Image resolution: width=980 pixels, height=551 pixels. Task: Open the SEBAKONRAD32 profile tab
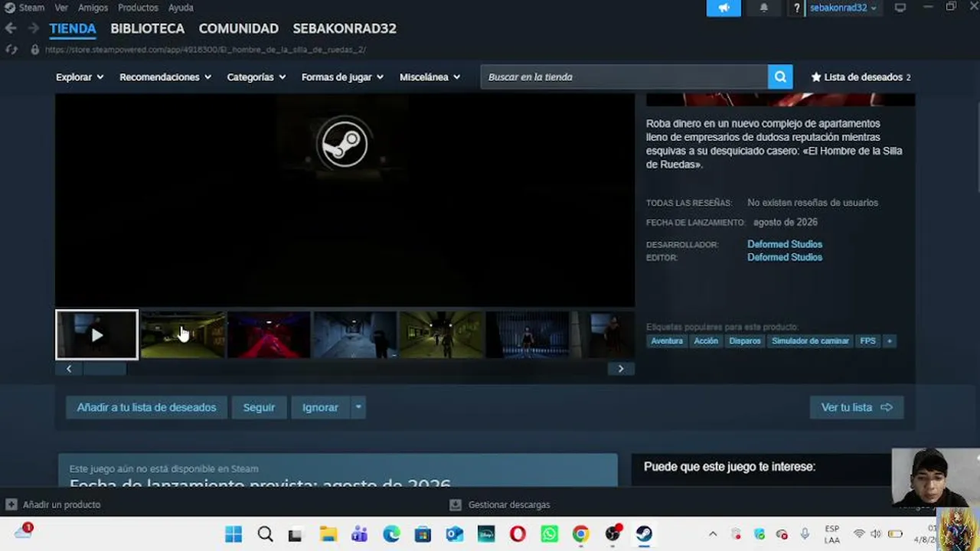[345, 28]
